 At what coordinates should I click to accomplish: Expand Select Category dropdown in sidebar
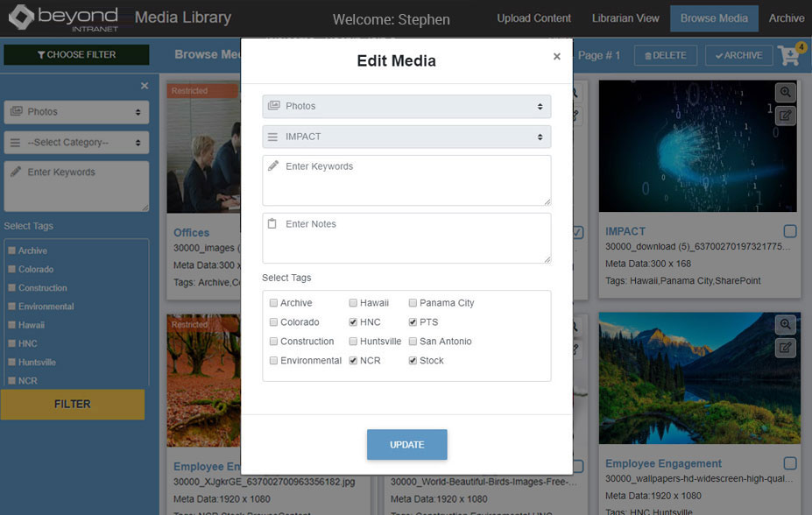76,142
